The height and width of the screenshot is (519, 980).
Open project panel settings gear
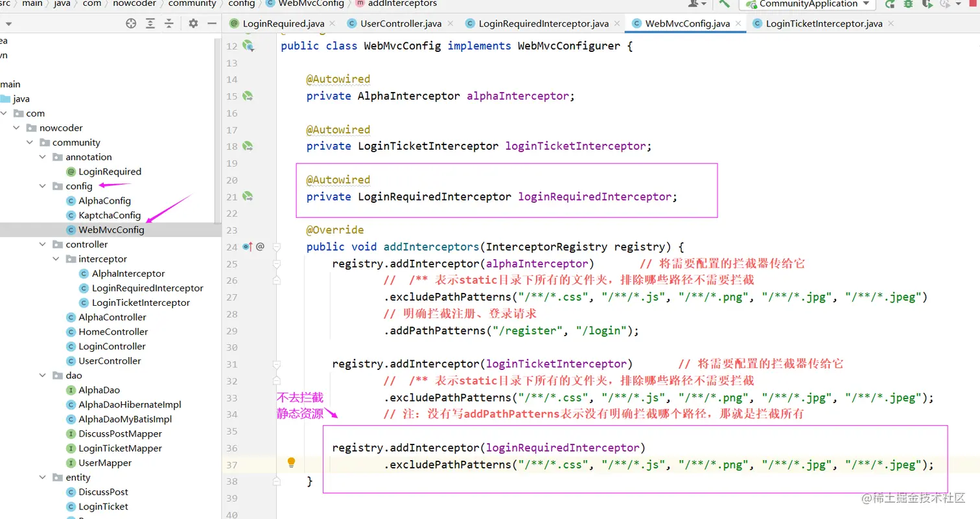(193, 23)
